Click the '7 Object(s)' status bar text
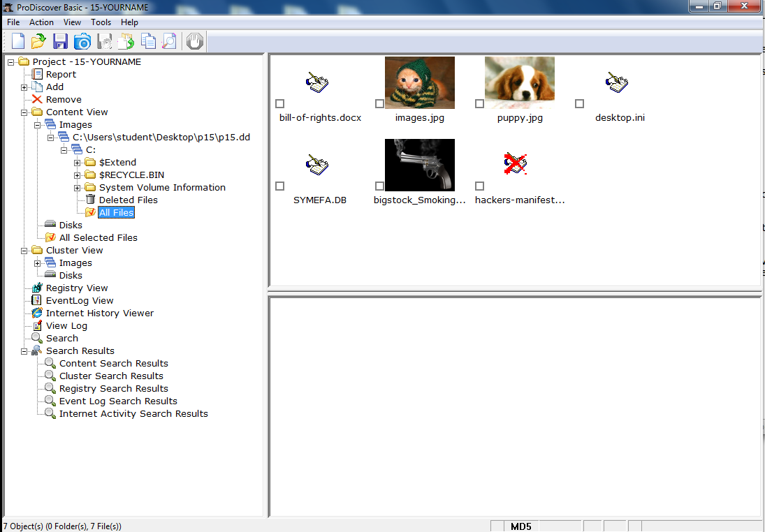Screen dimensions: 765x532 coord(62,526)
